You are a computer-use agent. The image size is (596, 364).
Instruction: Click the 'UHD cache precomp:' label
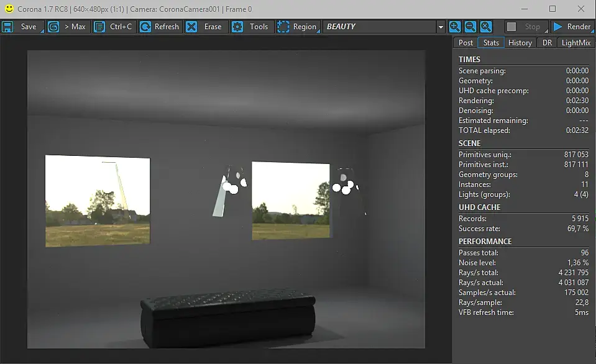point(493,91)
